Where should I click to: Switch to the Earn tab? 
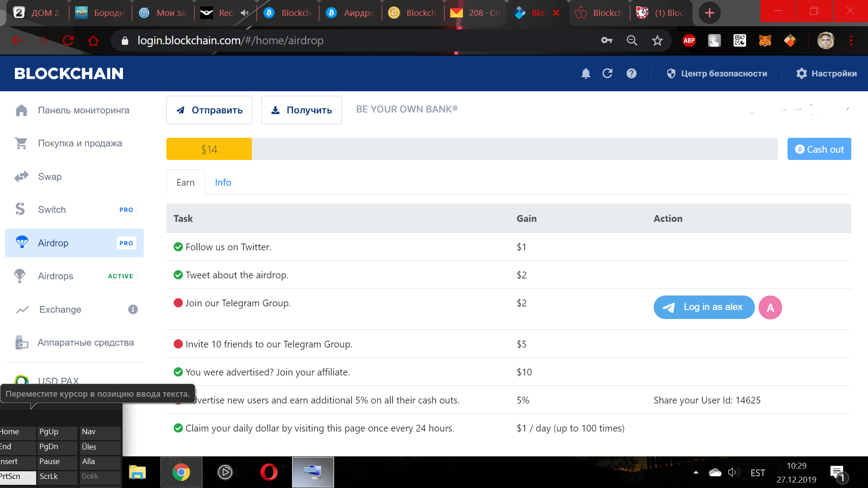185,182
